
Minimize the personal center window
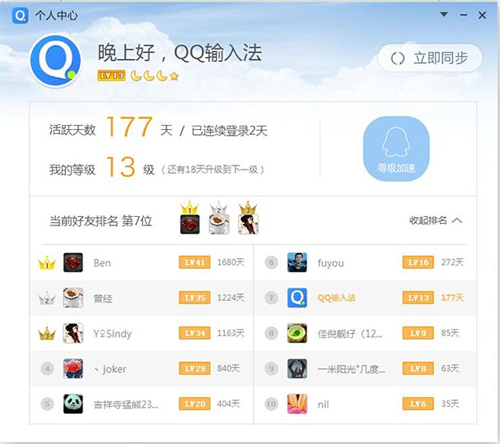click(463, 15)
